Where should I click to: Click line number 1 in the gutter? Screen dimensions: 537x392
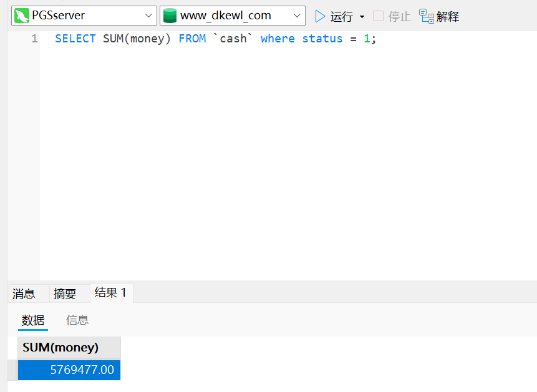[34, 39]
